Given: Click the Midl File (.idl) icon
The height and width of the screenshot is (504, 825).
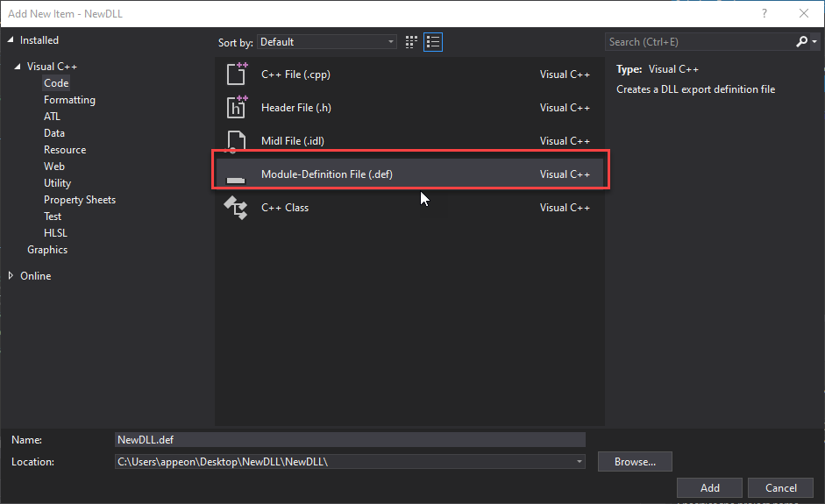Looking at the screenshot, I should (x=237, y=141).
